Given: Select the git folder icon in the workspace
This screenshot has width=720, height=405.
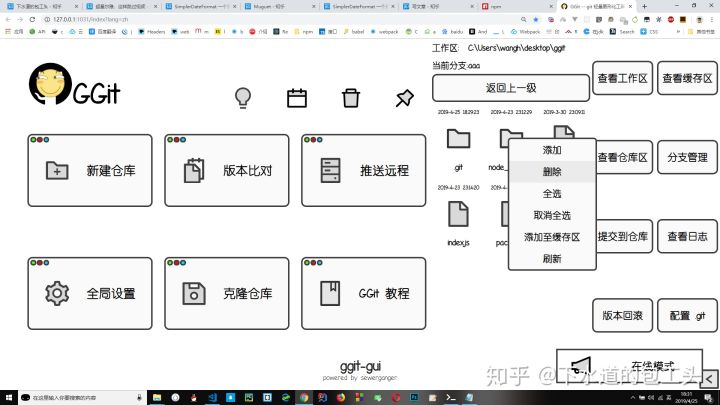Looking at the screenshot, I should pyautogui.click(x=458, y=138).
